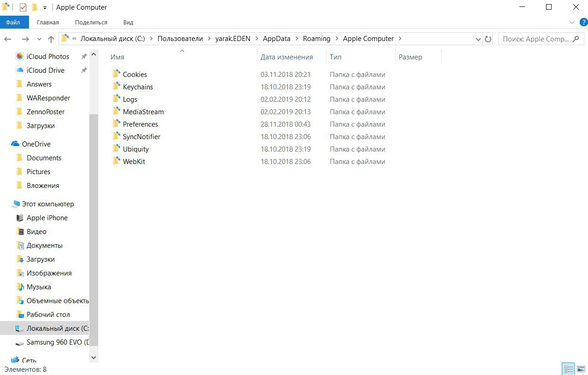Click the Cookies folder icon

coord(116,74)
